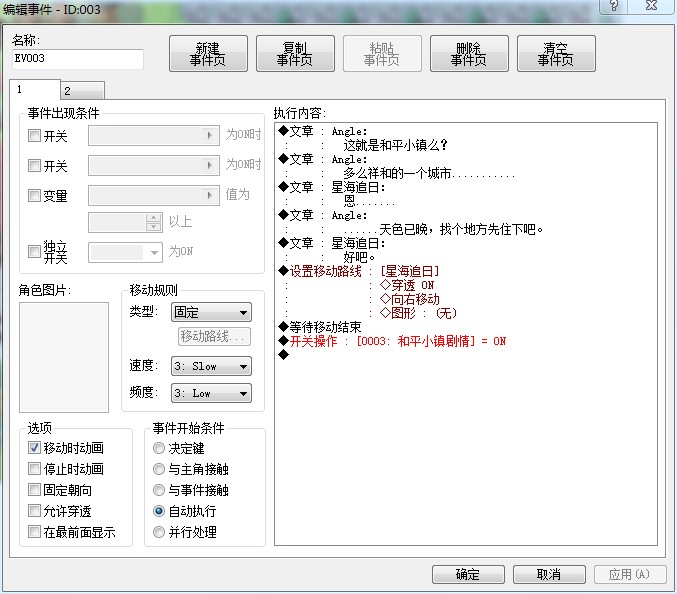Click the 确定 button
The image size is (677, 594).
(468, 574)
